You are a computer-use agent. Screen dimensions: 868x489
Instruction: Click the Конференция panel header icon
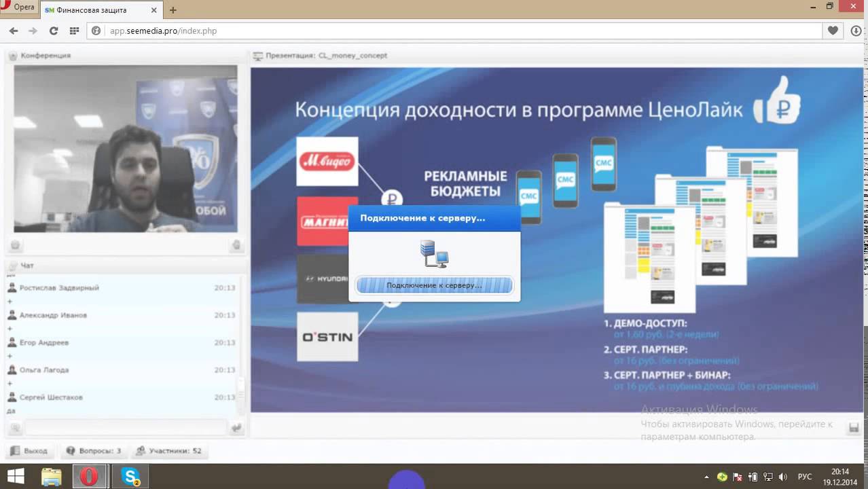pyautogui.click(x=13, y=56)
